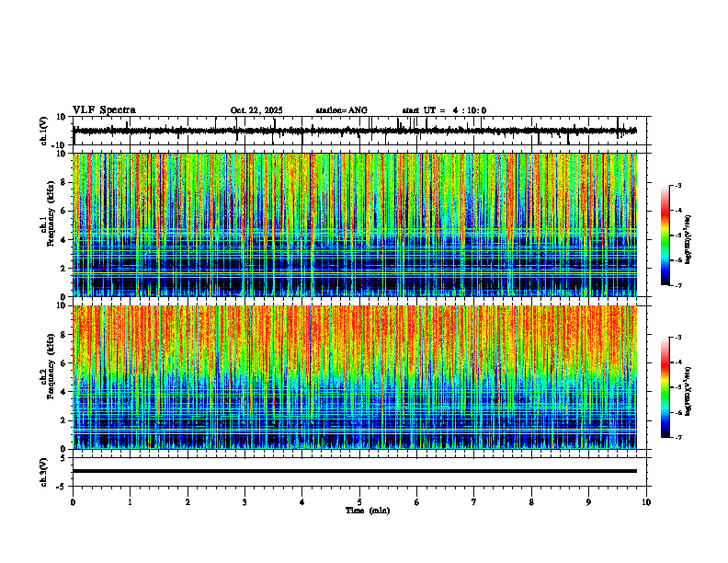728x563 pixels.
Task: Click the 'VLF Spectra' plot title
Action: point(104,110)
